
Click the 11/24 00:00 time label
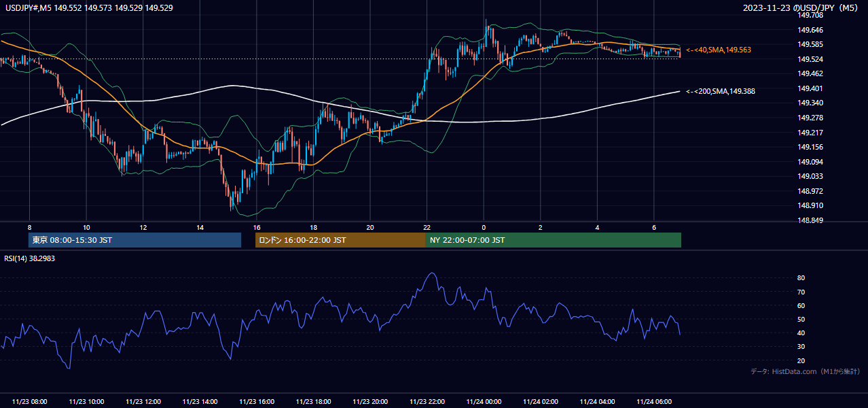484,402
